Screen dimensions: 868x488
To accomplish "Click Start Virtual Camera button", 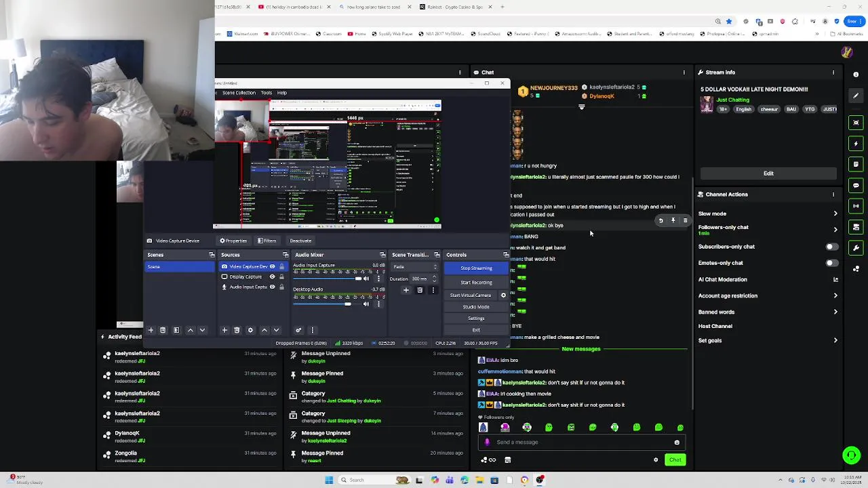I will [471, 296].
